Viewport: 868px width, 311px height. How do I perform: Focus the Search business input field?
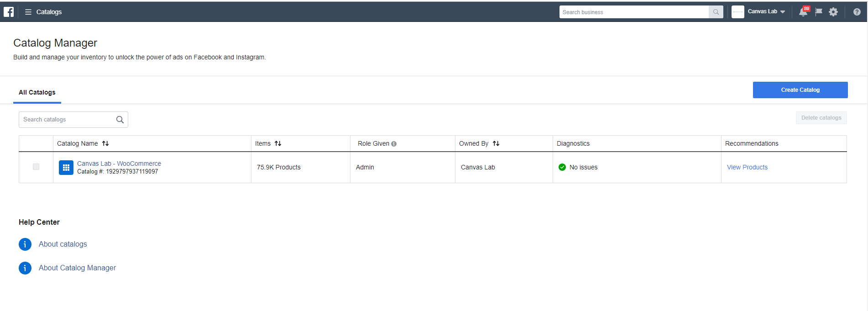tap(634, 12)
